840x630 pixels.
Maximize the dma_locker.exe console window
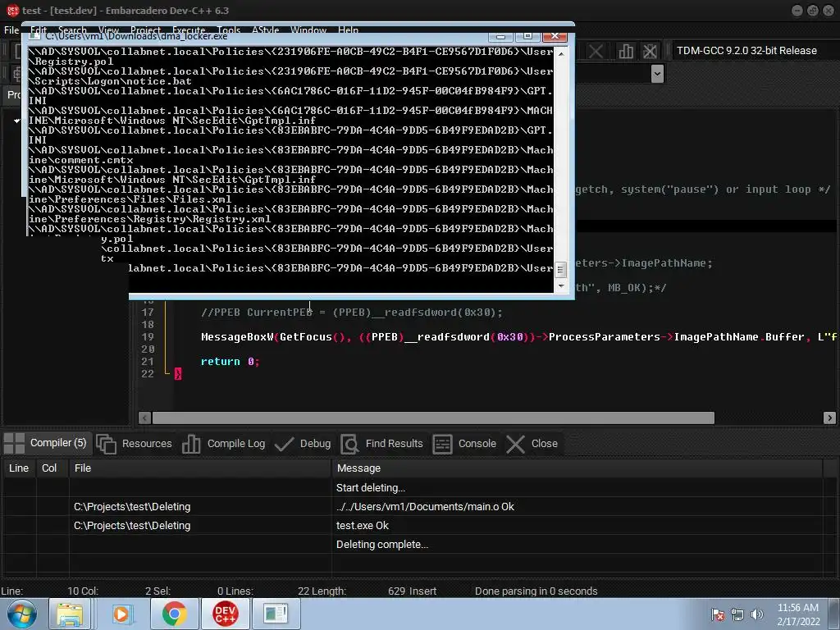(x=527, y=36)
